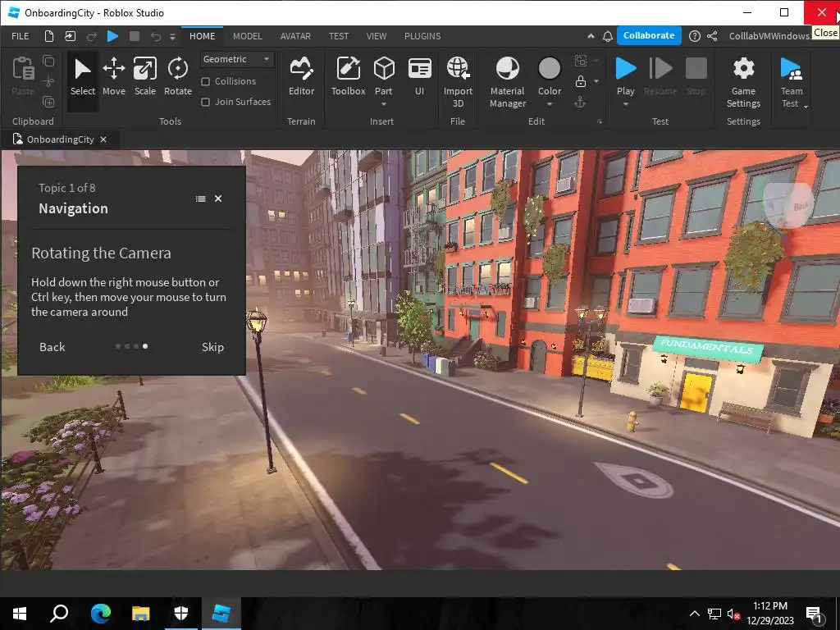Expand the Team Test dropdown arrow
Viewport: 840px width, 630px height.
(x=806, y=107)
